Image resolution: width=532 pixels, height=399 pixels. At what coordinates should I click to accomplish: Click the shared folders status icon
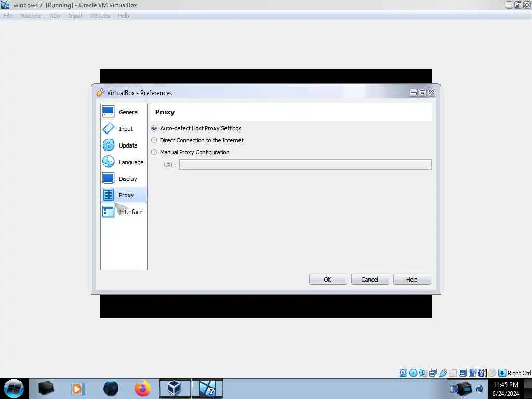tap(453, 373)
